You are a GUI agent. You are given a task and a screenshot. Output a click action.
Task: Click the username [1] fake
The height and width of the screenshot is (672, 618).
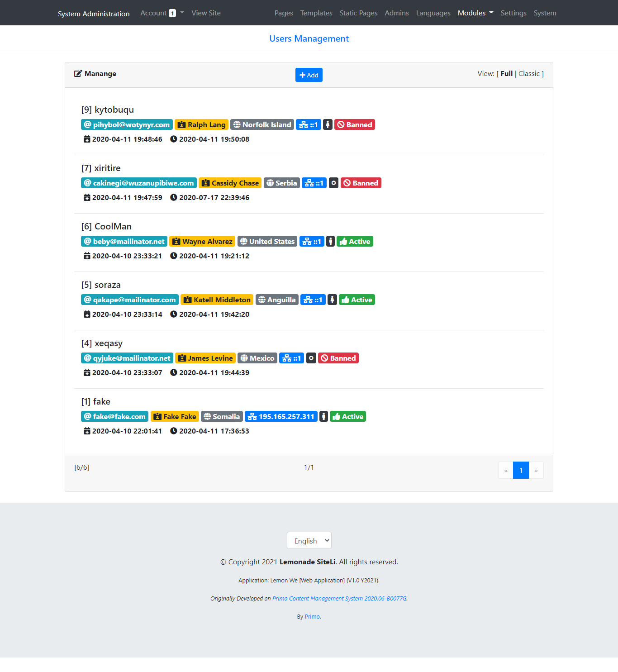pyautogui.click(x=96, y=401)
